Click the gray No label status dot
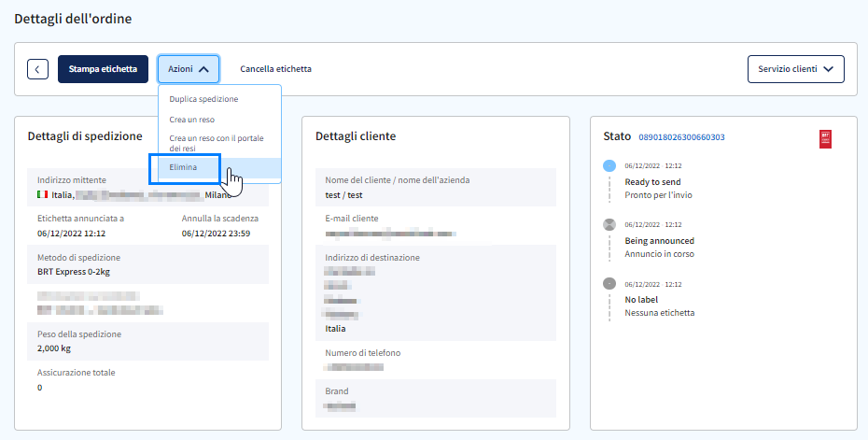868x440 pixels. 609,284
